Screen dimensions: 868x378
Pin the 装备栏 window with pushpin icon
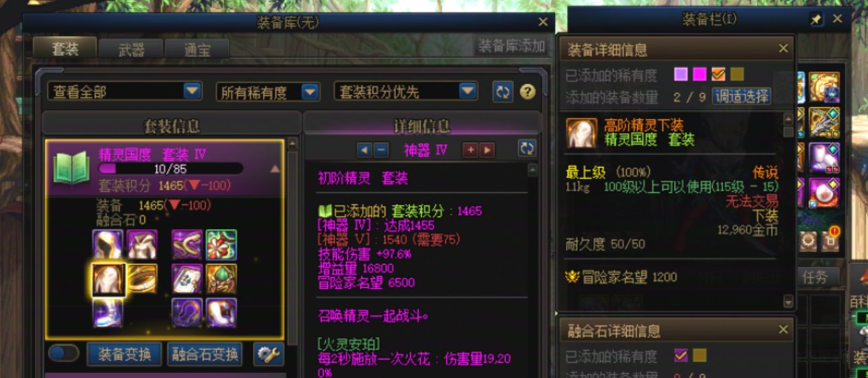click(816, 20)
